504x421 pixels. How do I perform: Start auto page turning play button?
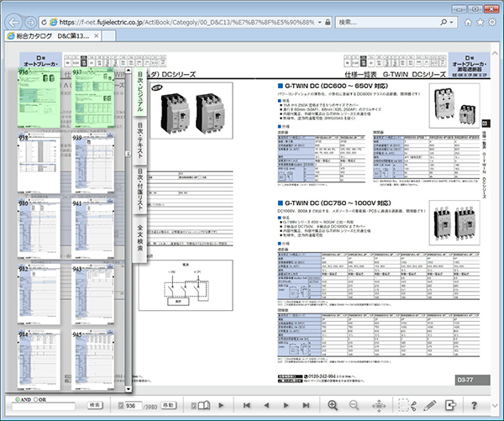tap(221, 405)
